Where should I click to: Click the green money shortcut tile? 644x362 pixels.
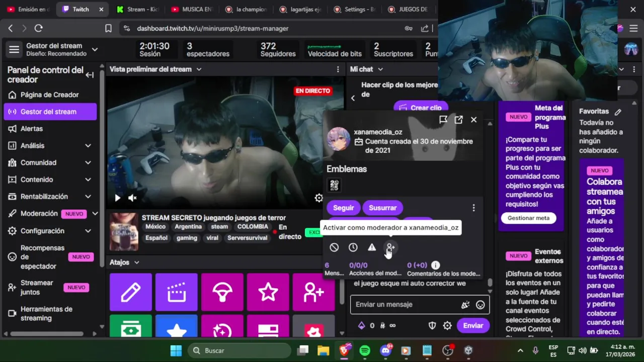tap(131, 326)
